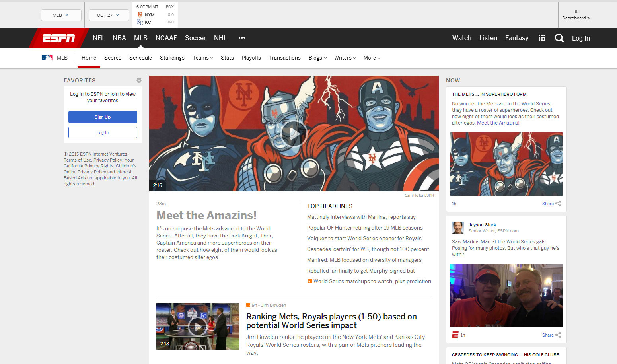Play the Jim Bowden ranking video
617x364 pixels.
[198, 327]
